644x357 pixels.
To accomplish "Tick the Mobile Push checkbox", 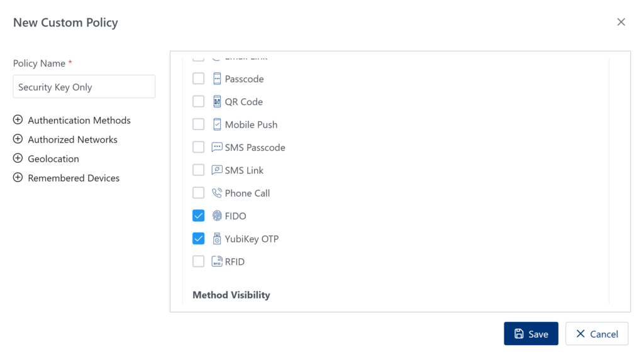I will pyautogui.click(x=199, y=124).
